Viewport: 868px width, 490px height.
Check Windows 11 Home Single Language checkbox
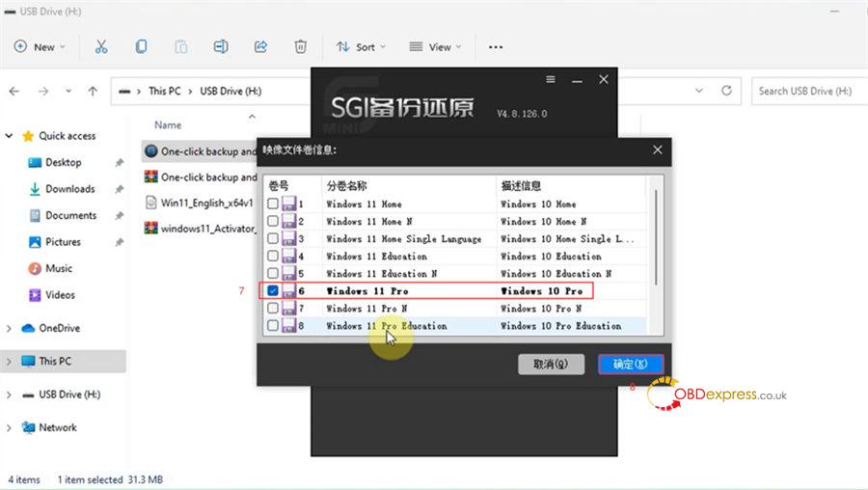click(x=272, y=238)
